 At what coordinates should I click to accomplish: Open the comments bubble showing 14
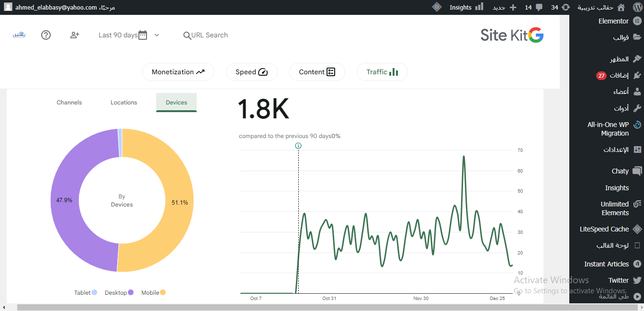[539, 7]
